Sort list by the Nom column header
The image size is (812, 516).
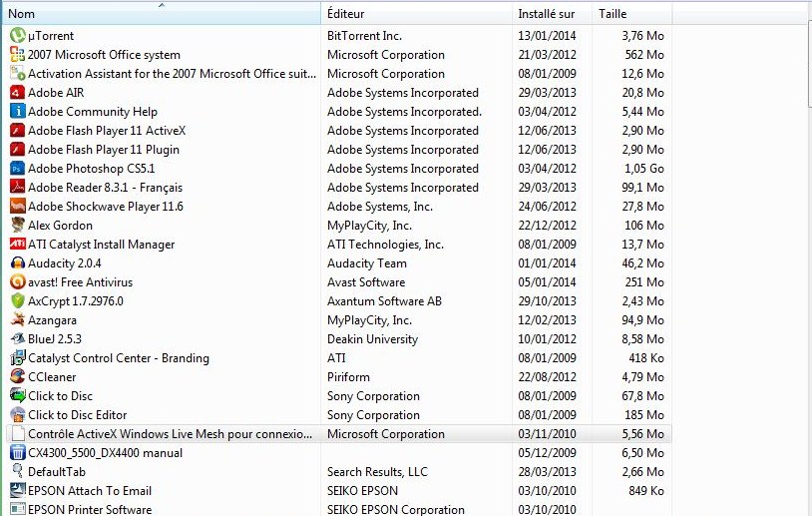161,14
